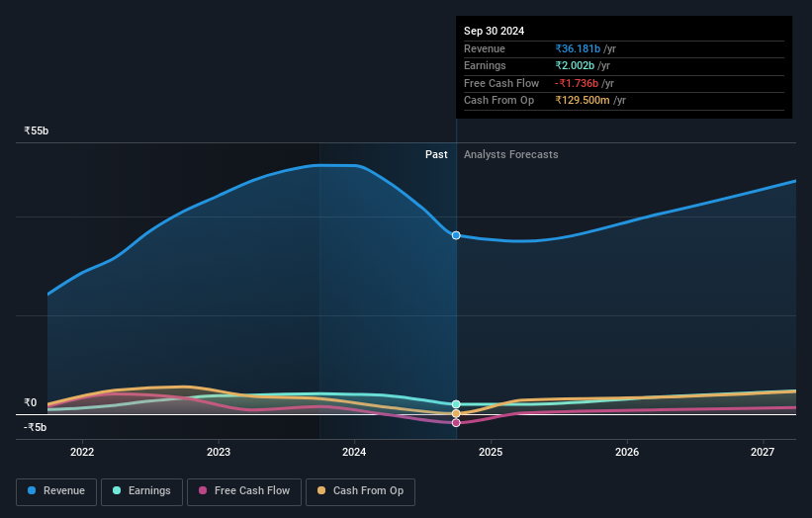Click the ₹55b y-axis label
The height and width of the screenshot is (518, 812).
[x=36, y=130]
